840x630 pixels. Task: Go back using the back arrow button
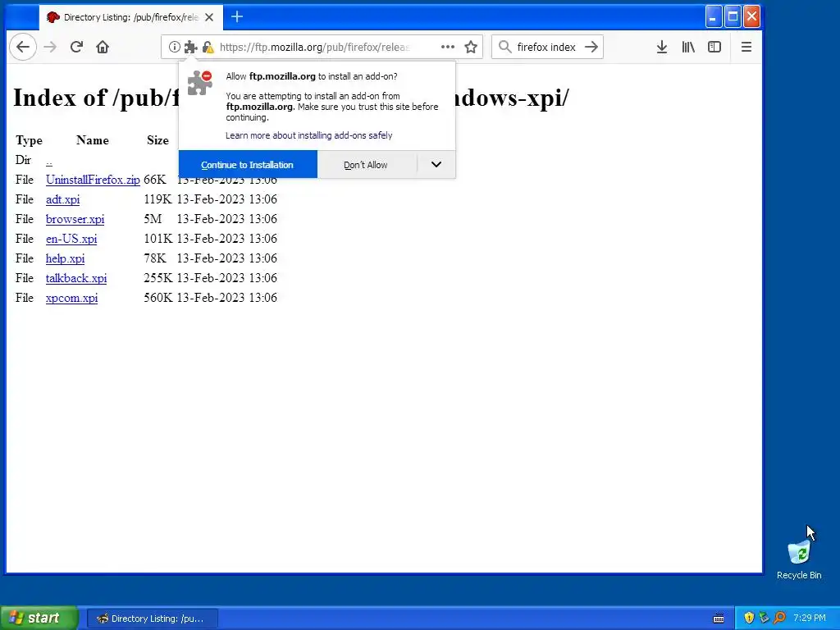(22, 47)
